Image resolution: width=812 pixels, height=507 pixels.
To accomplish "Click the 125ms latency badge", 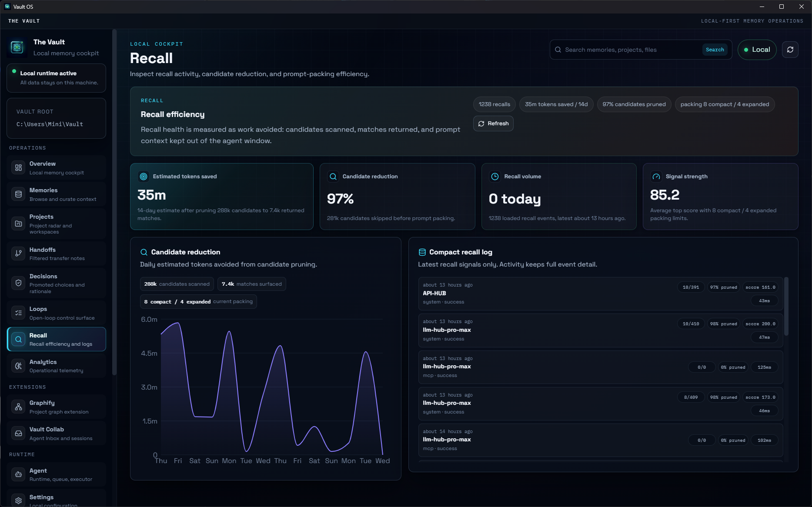I will point(764,367).
